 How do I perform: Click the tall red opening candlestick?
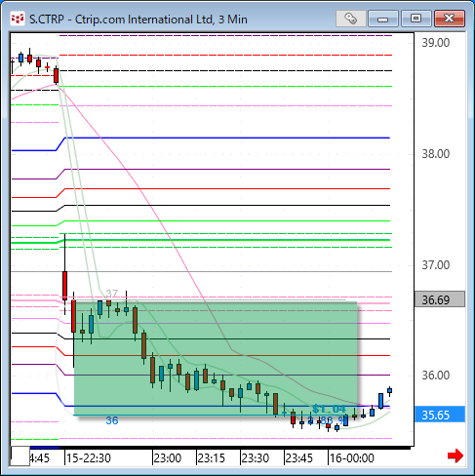[64, 286]
